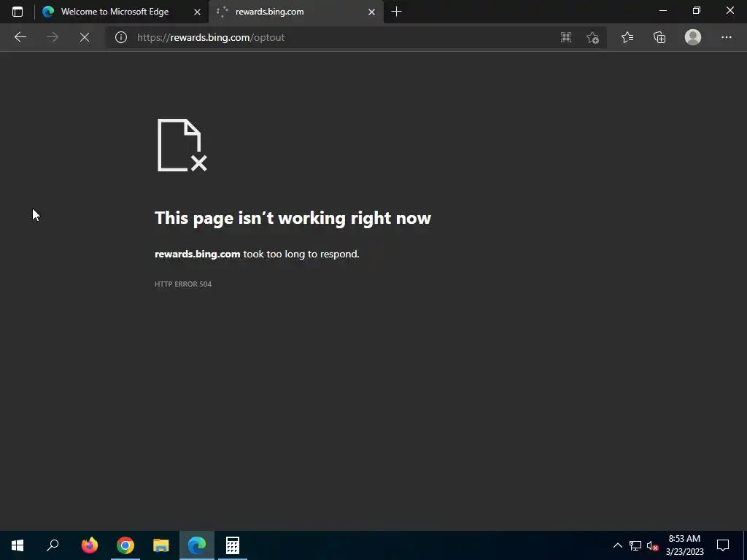This screenshot has width=747, height=560.
Task: View site information icon
Action: pos(121,37)
